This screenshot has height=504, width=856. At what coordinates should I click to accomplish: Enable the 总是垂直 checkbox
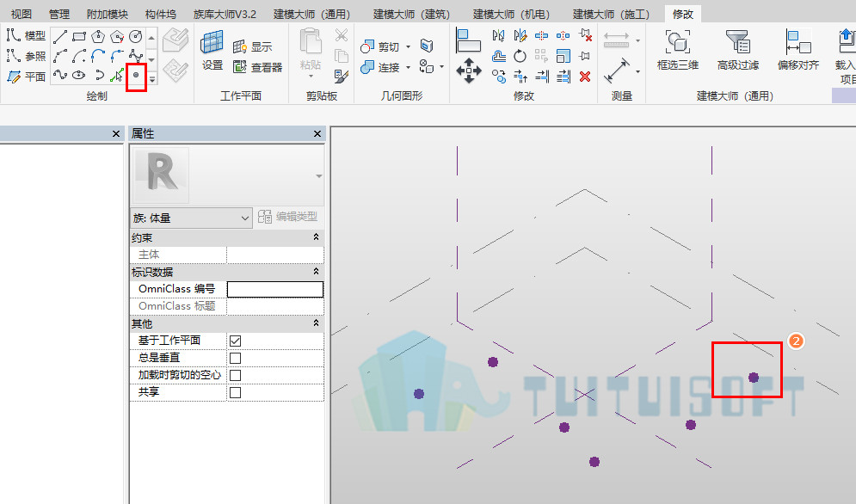coord(235,358)
